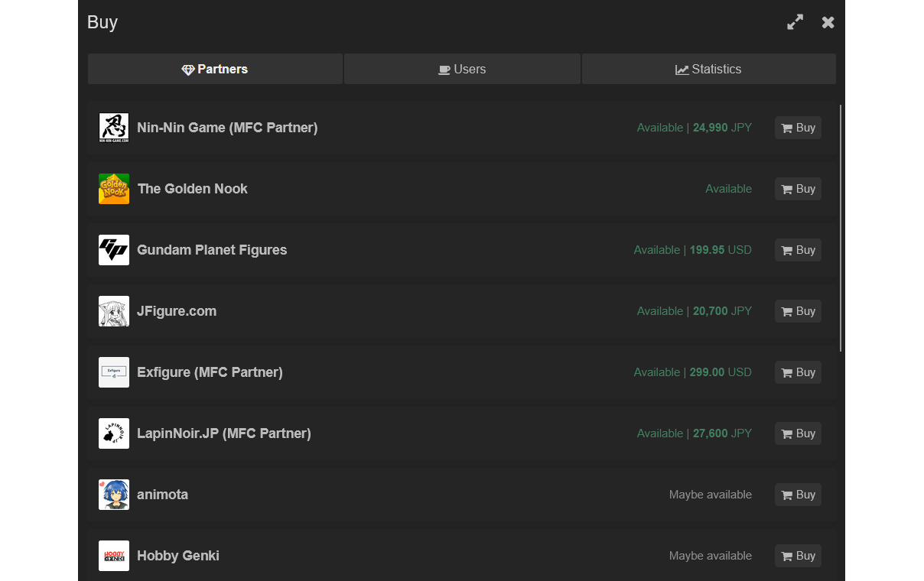924x581 pixels.
Task: Click the 24,990 JPY price text
Action: (x=722, y=128)
